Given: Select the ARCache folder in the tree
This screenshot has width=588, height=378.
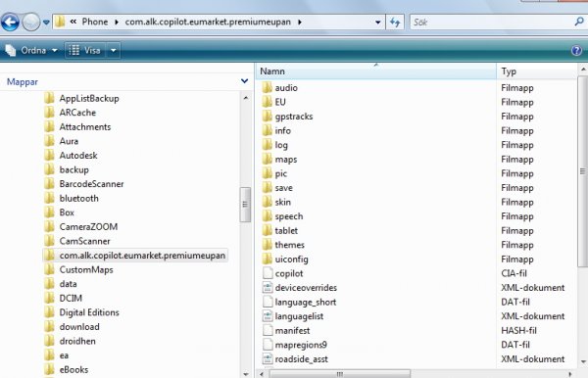Looking at the screenshot, I should click(x=77, y=113).
